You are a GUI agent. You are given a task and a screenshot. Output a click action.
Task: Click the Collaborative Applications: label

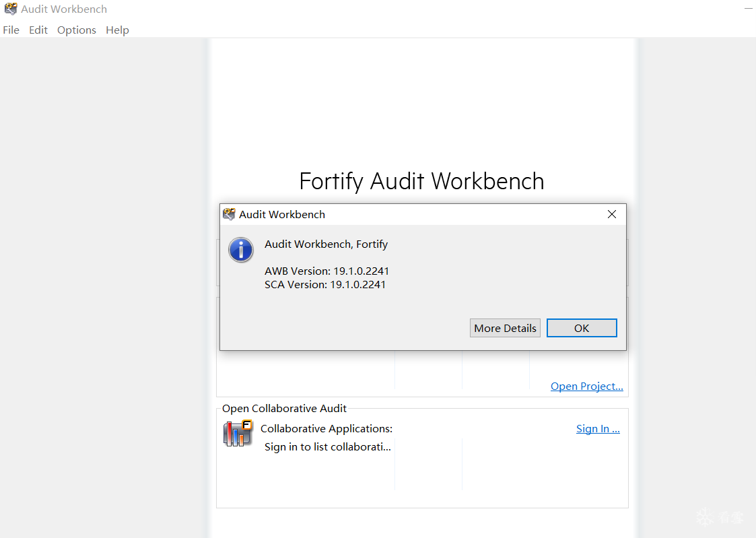[x=327, y=428]
